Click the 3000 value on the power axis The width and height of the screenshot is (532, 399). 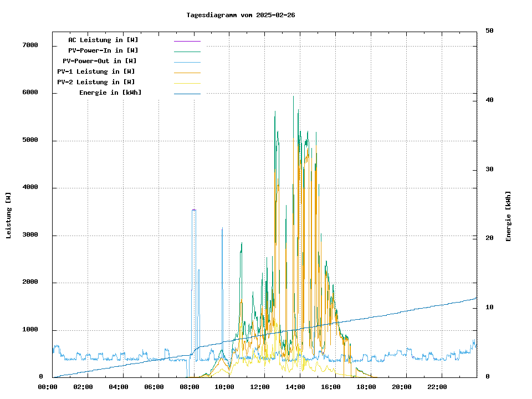click(30, 236)
